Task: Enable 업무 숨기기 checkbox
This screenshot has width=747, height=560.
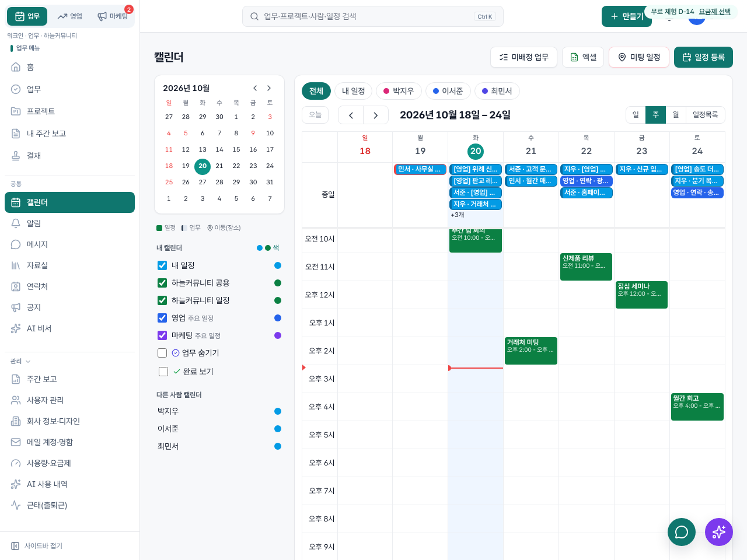Action: [162, 353]
